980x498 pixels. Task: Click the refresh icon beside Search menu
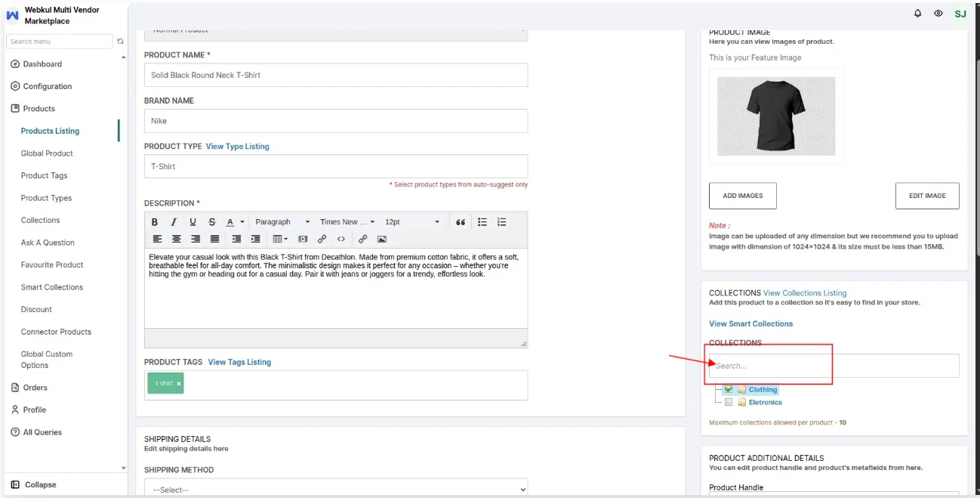click(x=120, y=42)
